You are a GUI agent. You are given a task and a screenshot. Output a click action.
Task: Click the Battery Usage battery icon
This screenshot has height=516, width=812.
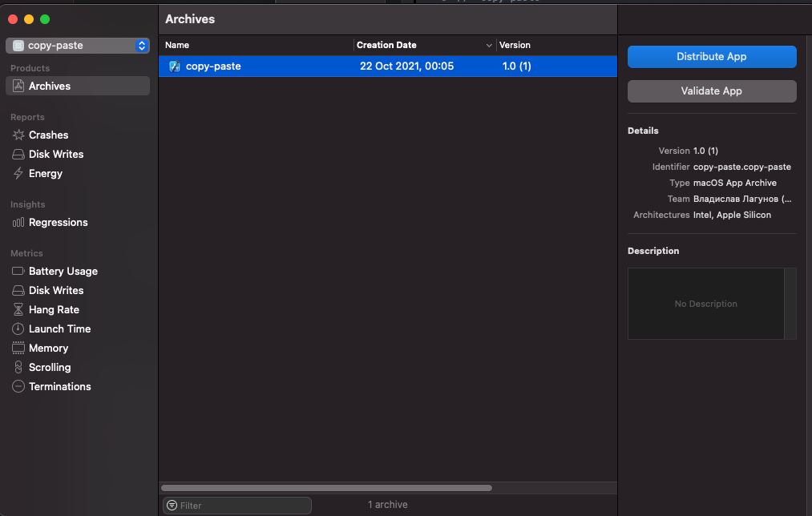18,271
